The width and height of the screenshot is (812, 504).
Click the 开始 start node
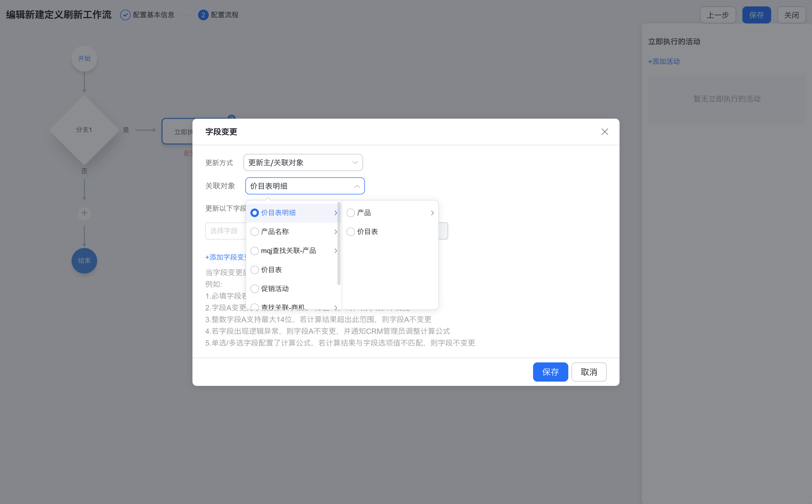(84, 59)
